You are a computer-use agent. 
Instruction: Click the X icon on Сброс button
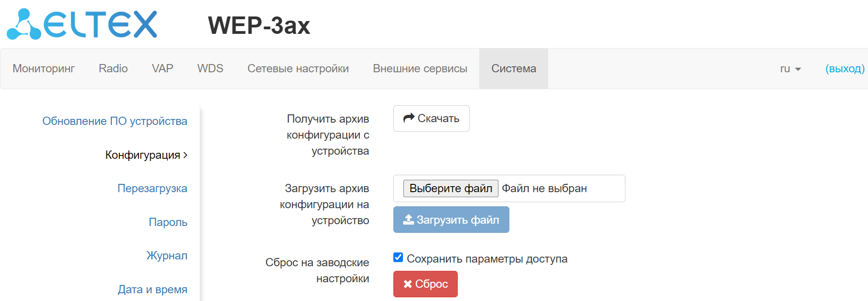(408, 284)
